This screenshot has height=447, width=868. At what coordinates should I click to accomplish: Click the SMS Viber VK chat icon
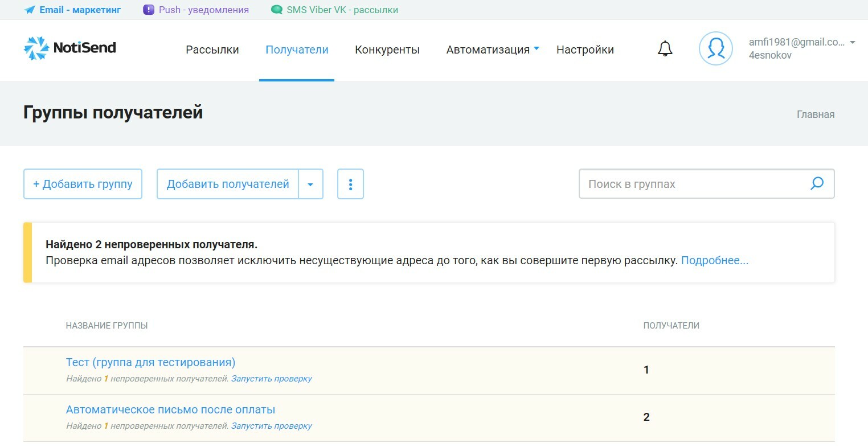[277, 10]
